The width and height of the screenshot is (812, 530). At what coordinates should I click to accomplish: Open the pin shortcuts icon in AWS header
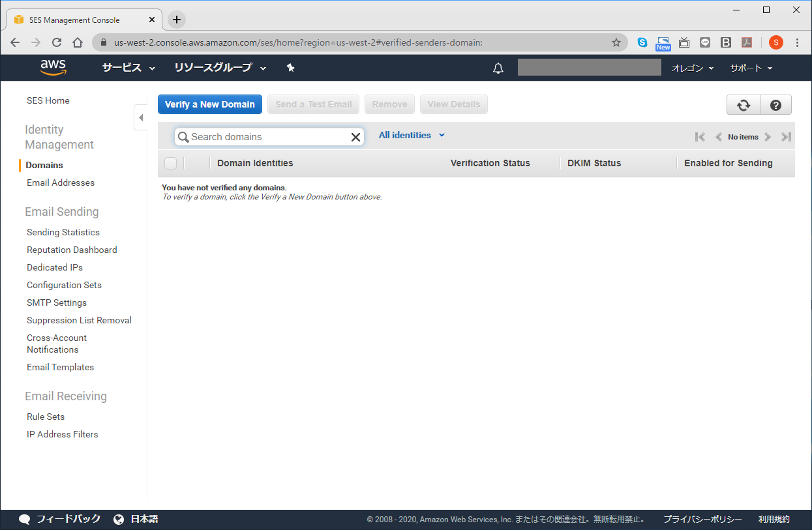point(291,68)
